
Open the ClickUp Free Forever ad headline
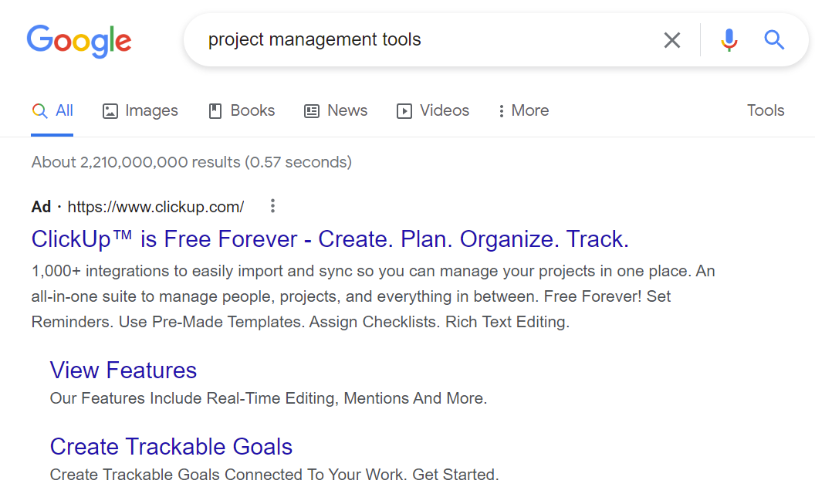coord(330,239)
